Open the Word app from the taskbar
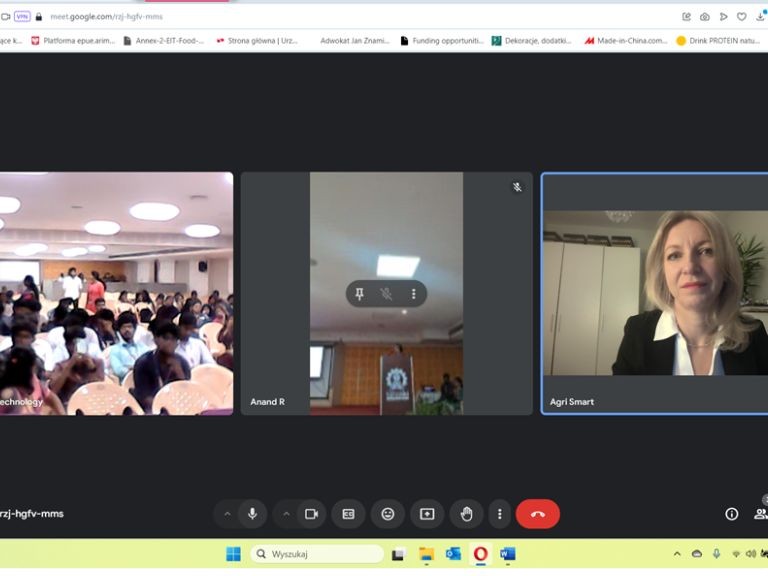Screen dimensions: 768x576 point(508,554)
